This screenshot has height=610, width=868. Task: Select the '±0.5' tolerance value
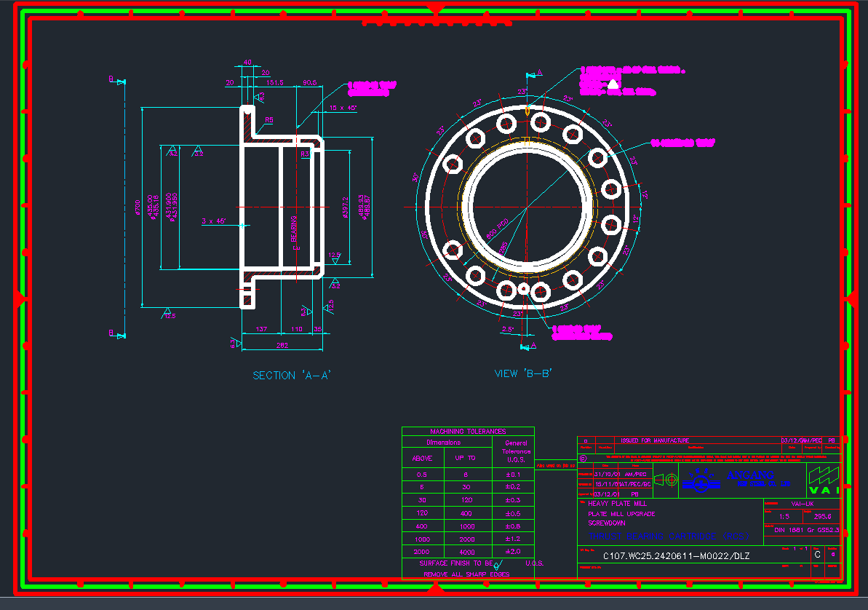coord(513,513)
